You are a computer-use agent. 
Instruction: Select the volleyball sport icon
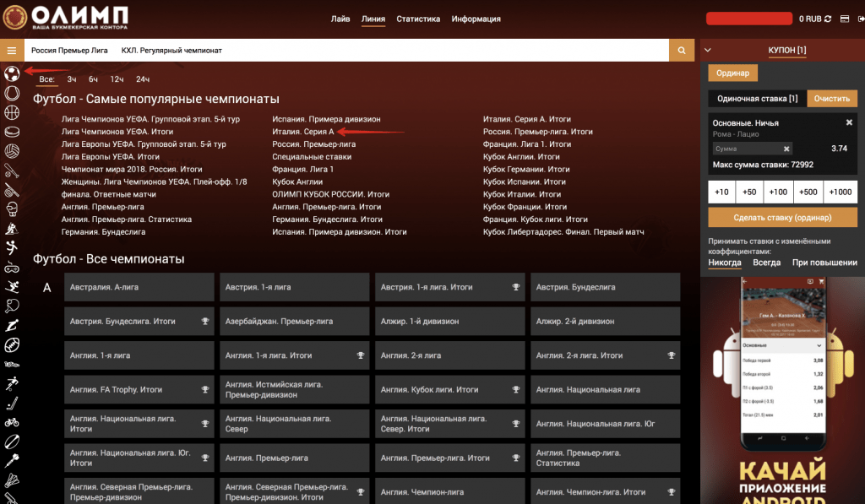click(12, 151)
